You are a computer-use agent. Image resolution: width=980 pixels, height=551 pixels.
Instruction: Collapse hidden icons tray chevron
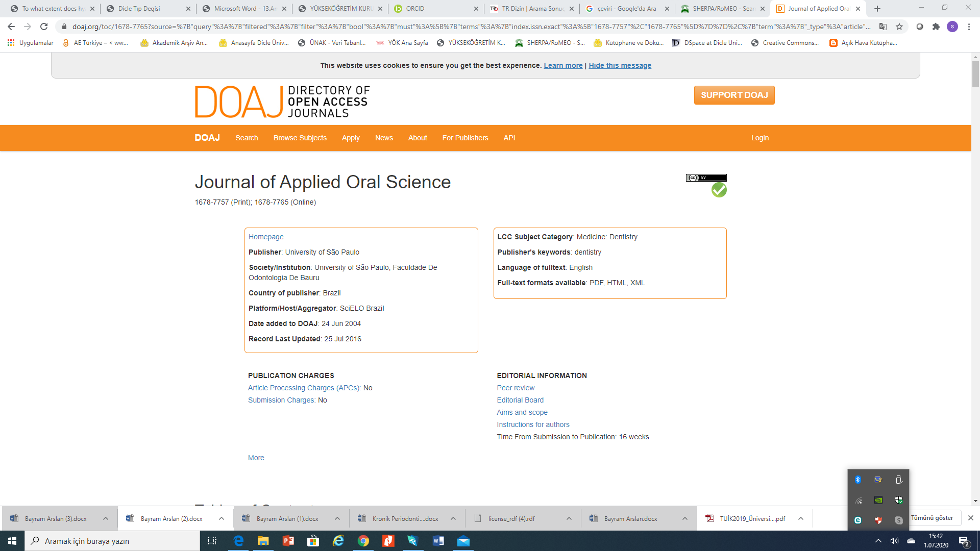[878, 541]
